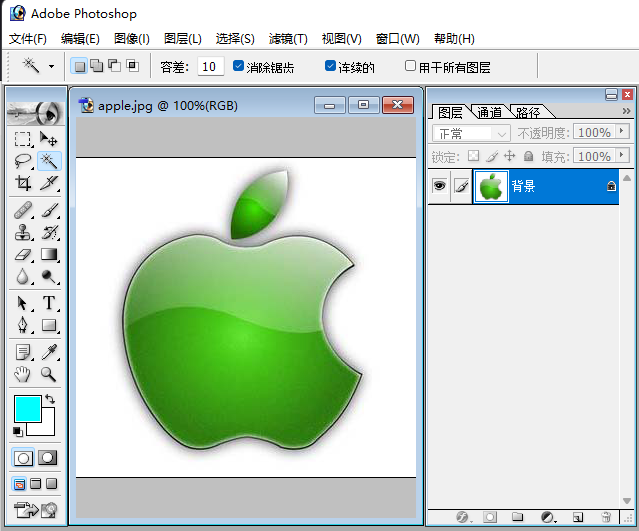The width and height of the screenshot is (639, 531).
Task: Select the Rectangular Marquee tool
Action: pyautogui.click(x=22, y=139)
